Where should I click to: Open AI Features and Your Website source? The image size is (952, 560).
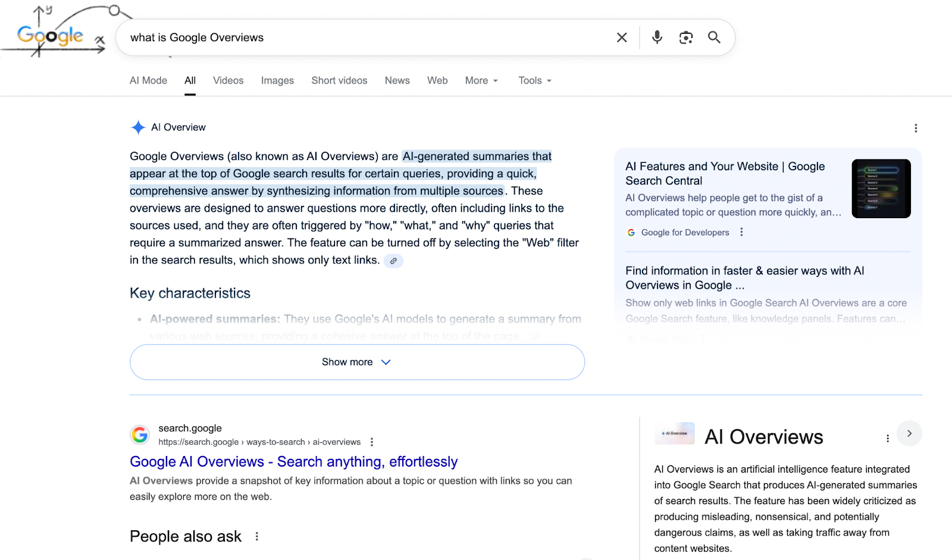click(725, 174)
